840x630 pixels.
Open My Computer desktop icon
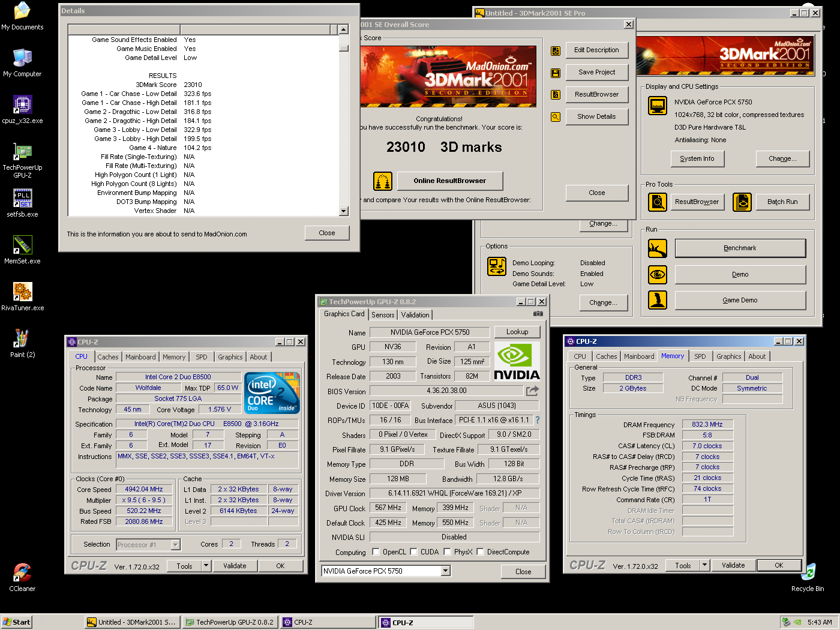coord(22,63)
